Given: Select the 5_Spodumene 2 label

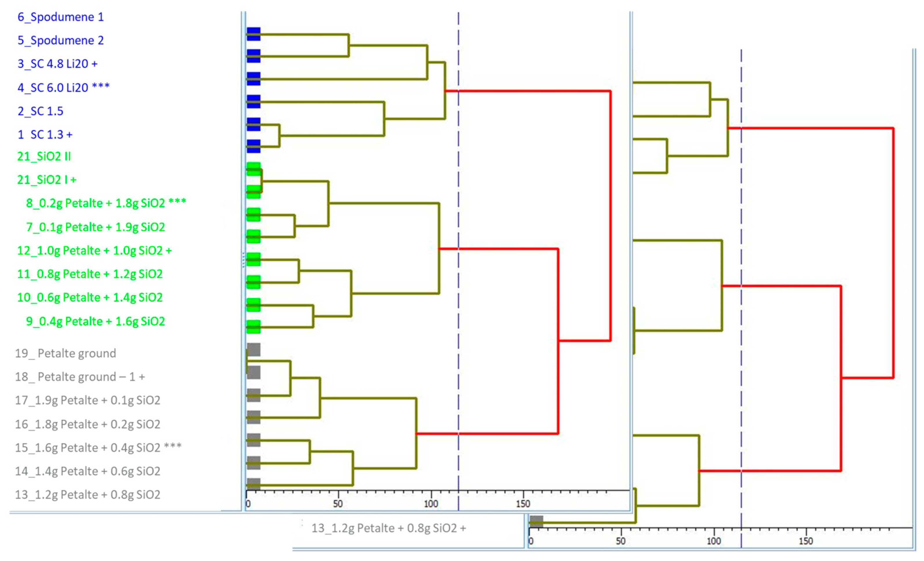Looking at the screenshot, I should click(x=60, y=41).
